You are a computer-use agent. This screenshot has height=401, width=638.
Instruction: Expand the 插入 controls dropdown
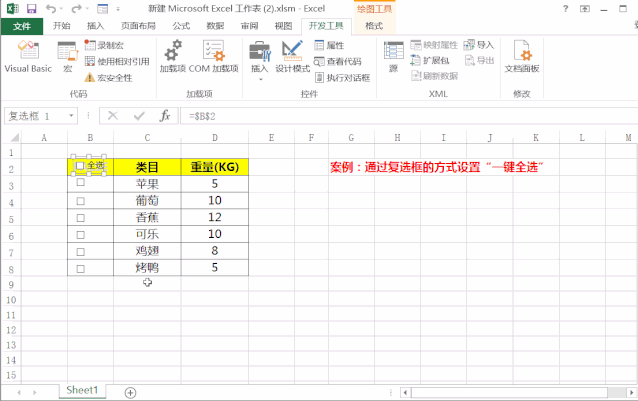click(259, 78)
